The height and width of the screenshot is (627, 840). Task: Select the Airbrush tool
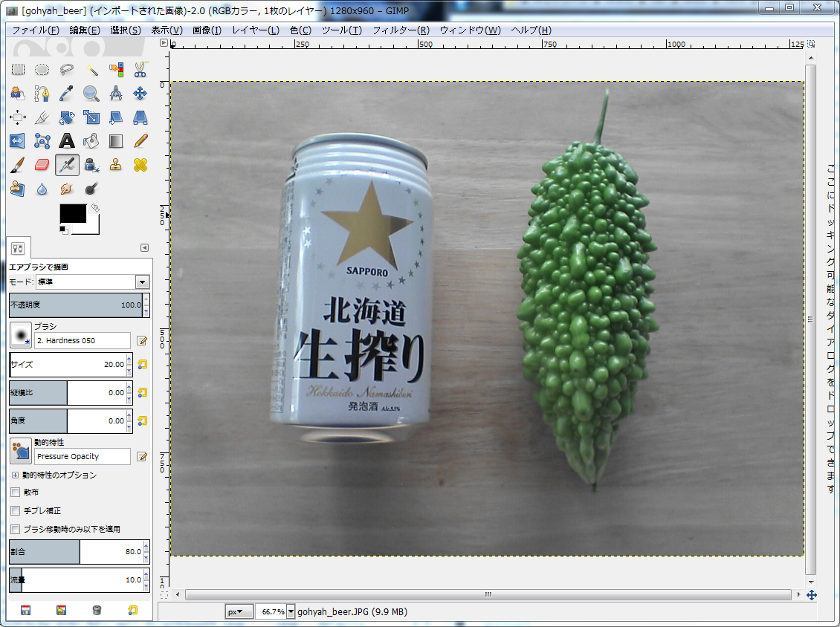(x=67, y=165)
